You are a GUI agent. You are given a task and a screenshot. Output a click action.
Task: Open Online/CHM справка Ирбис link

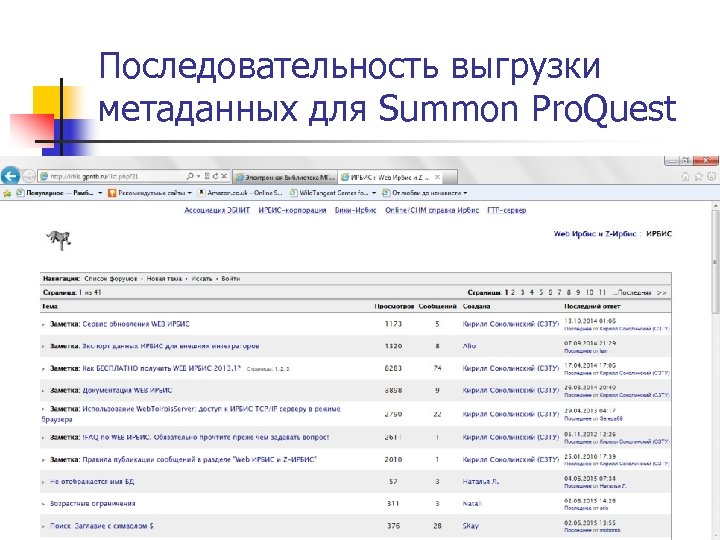432,210
